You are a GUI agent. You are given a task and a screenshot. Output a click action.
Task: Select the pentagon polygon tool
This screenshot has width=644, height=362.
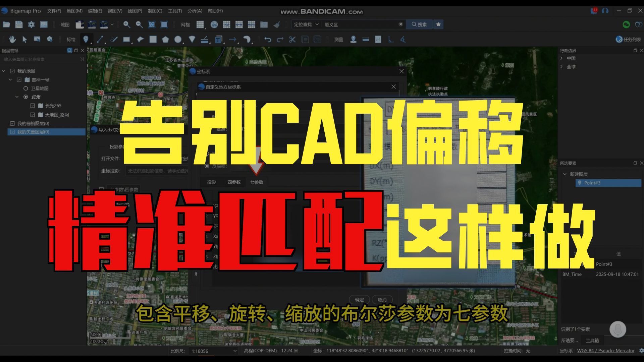pos(165,40)
